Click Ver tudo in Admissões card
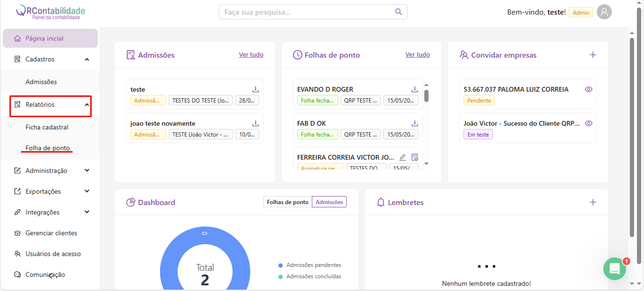 [251, 55]
